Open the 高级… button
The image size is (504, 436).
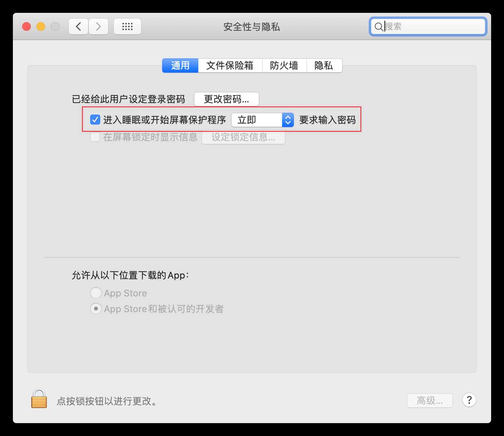tap(430, 400)
